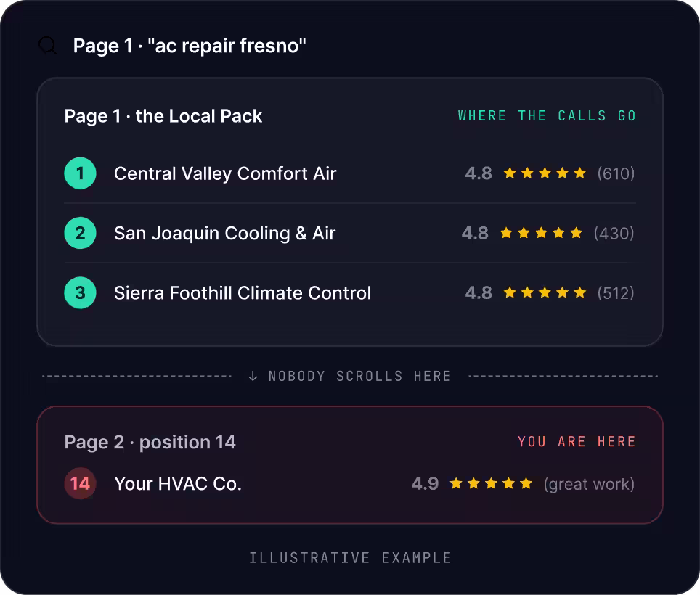Click star rating for Central Valley Comfort Air
Screen dimensions: 700x595
point(545,173)
